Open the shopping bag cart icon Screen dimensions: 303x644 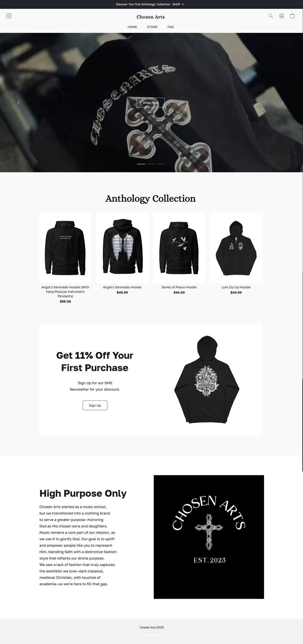click(292, 16)
